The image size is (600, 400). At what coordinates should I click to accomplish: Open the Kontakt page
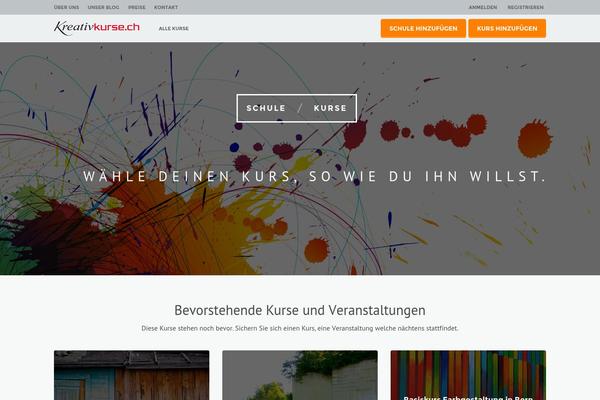click(166, 7)
